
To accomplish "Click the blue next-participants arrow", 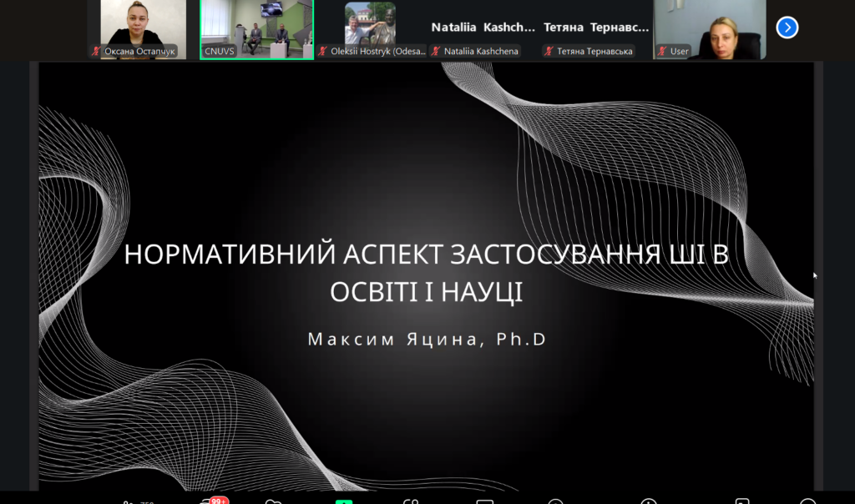I will tap(787, 28).
